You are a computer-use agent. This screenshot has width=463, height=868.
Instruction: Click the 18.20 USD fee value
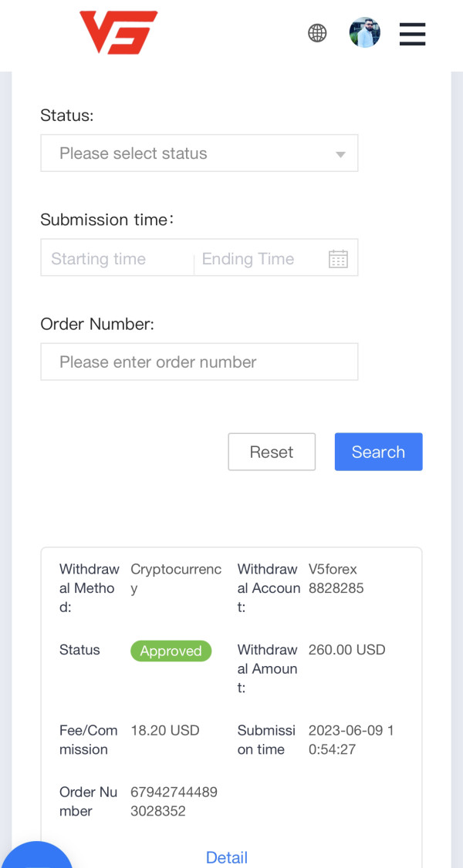(165, 730)
